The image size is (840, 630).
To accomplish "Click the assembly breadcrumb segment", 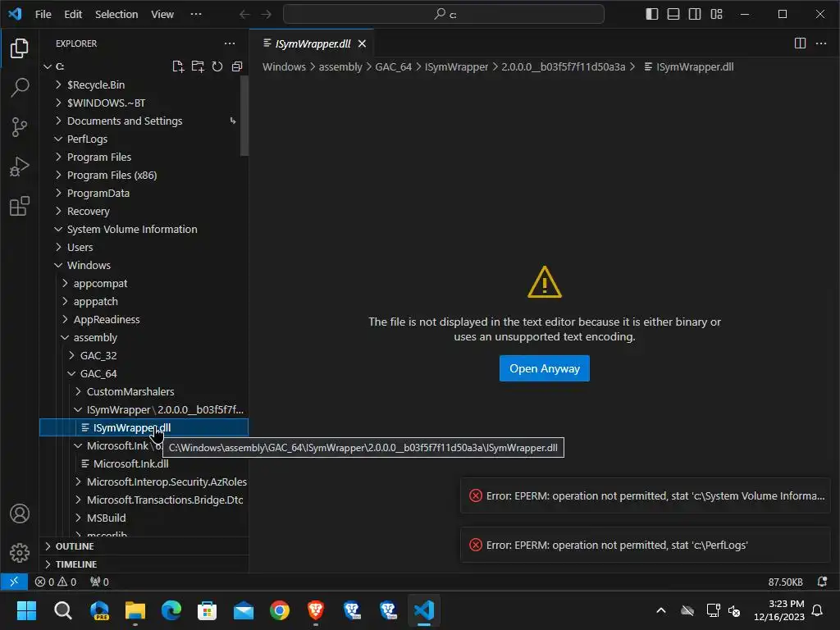I will coord(340,67).
